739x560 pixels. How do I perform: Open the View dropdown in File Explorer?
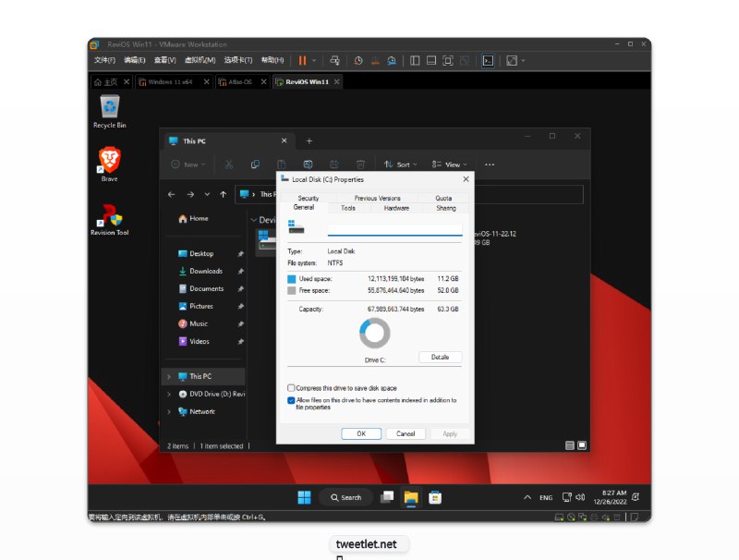(453, 164)
